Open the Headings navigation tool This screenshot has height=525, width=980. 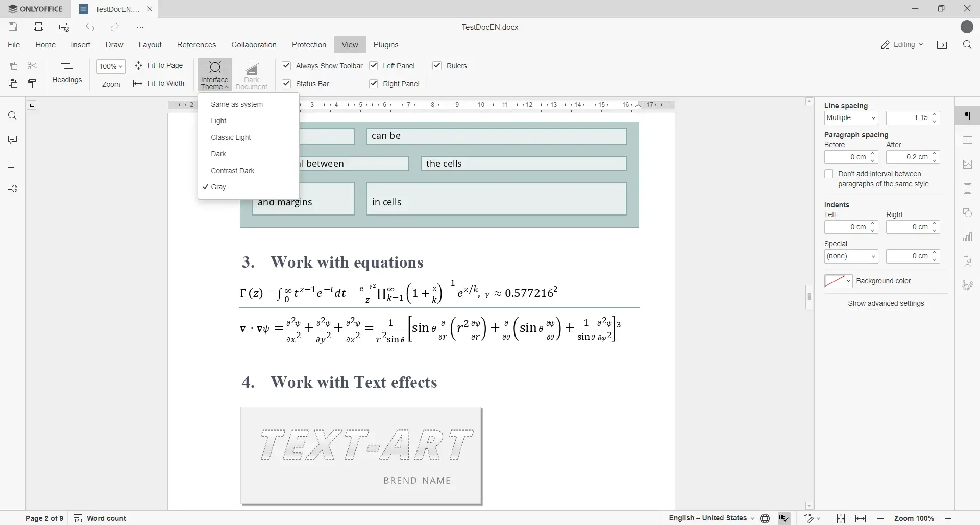click(67, 73)
